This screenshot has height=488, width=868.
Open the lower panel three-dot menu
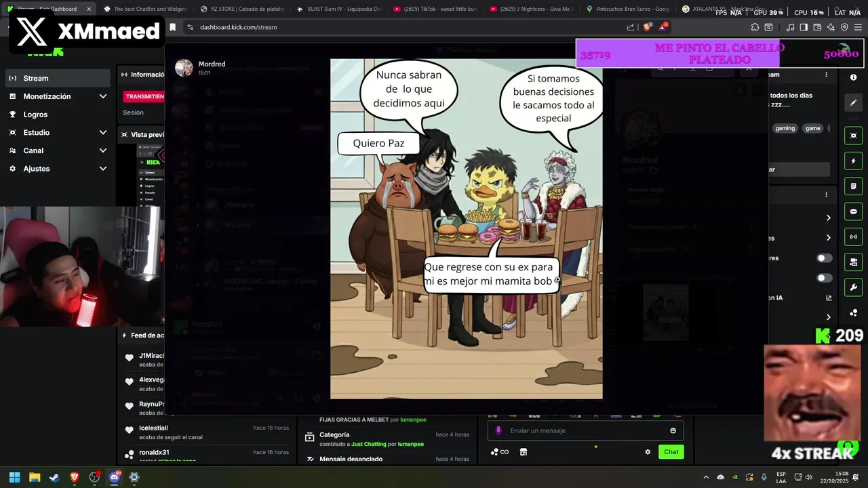(826, 195)
